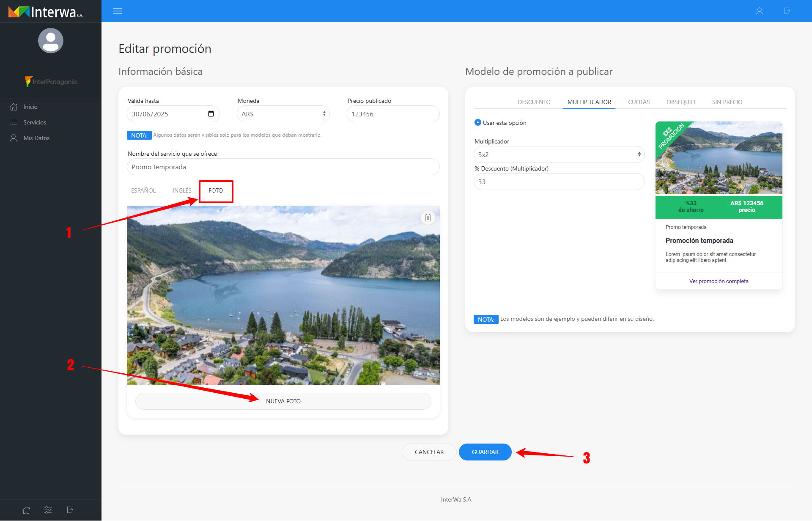
Task: Open the Multiplicador 3x2 dropdown
Action: tap(559, 154)
